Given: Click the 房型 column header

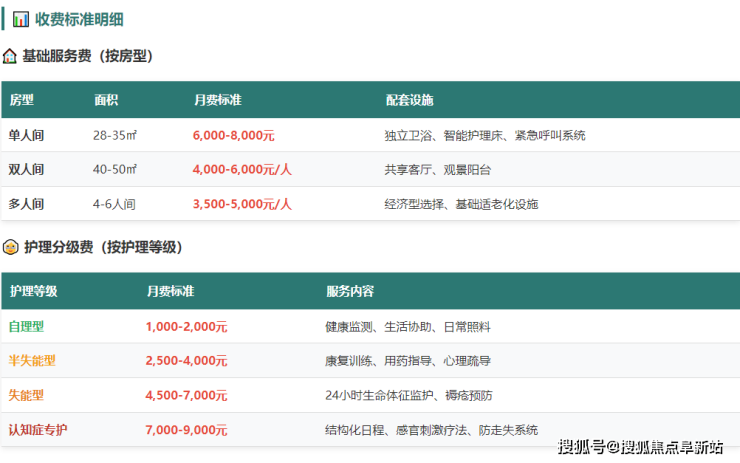Looking at the screenshot, I should coord(22,100).
